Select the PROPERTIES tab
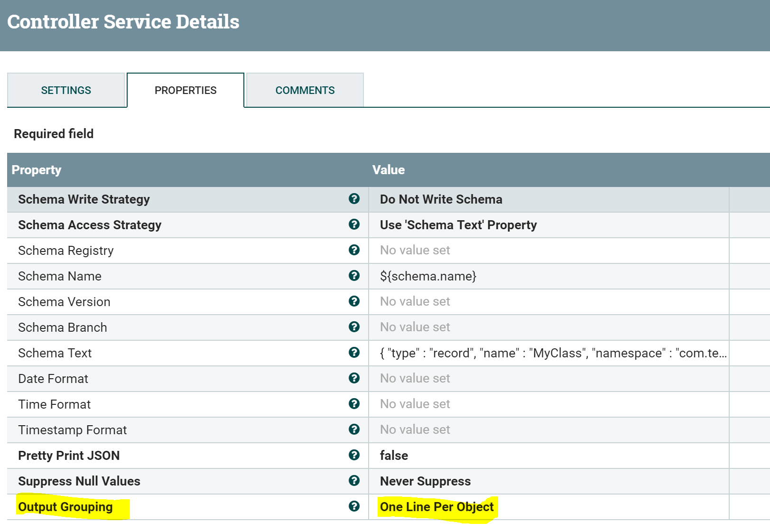The height and width of the screenshot is (532, 770). pyautogui.click(x=185, y=90)
